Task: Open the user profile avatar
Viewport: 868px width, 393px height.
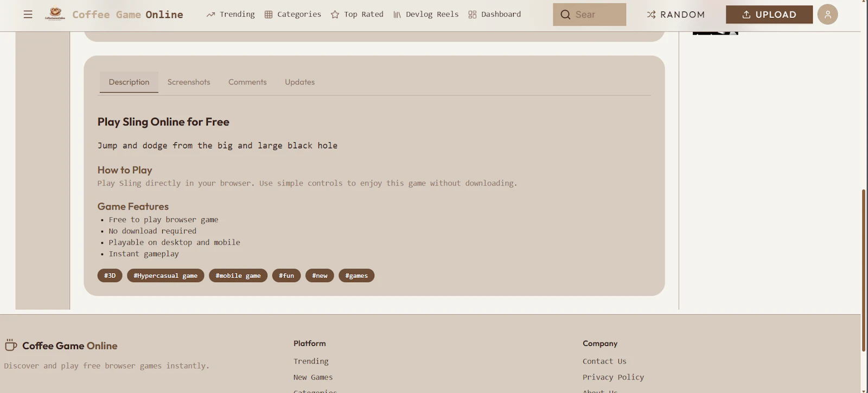Action: coord(827,15)
